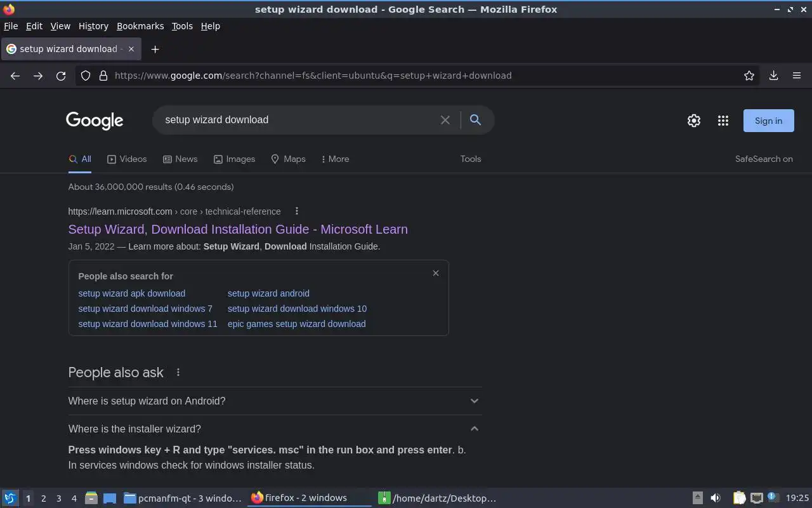Open the Bookmarks menu
The image size is (812, 508).
[x=140, y=26]
